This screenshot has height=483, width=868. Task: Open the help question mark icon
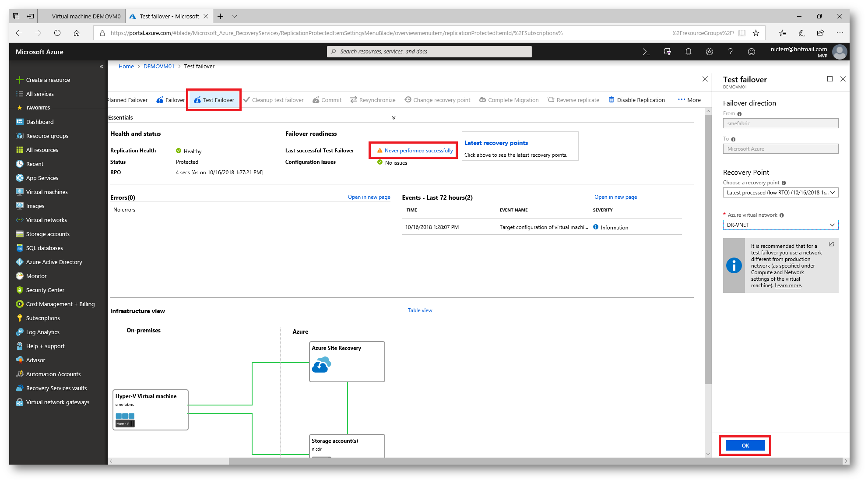tap(730, 52)
